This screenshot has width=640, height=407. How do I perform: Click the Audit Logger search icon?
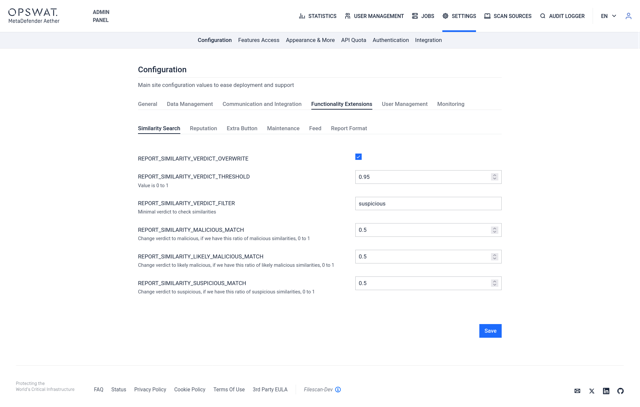543,16
